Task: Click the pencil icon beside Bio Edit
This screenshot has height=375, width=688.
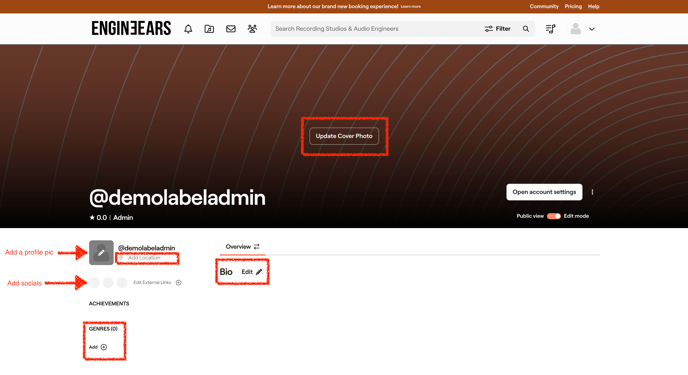Action: pyautogui.click(x=259, y=272)
